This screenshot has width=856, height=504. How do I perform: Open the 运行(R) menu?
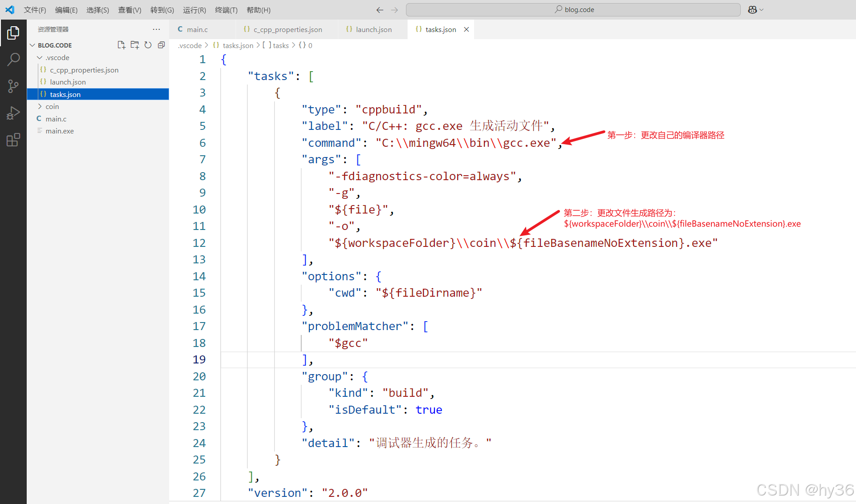point(194,9)
